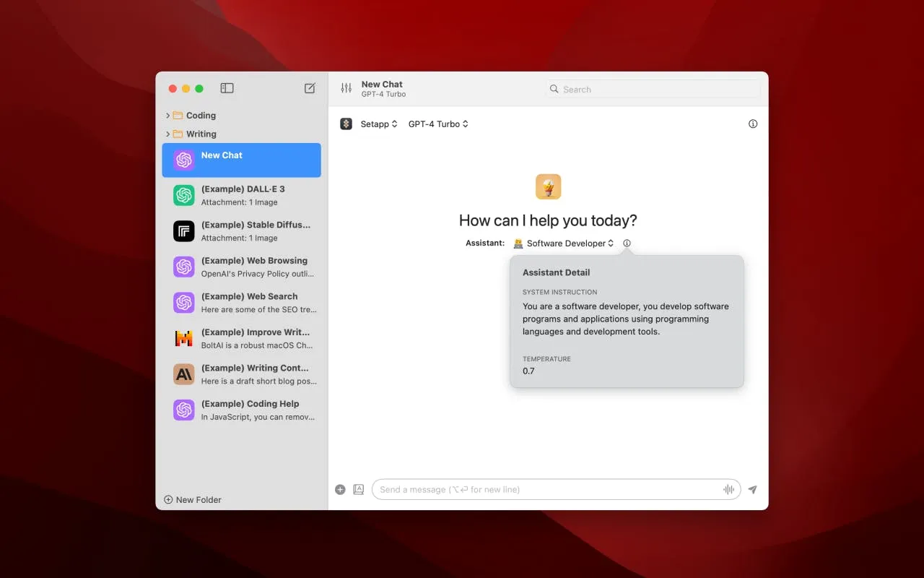Open the (Example) Coding Help conversation
Viewport: 924px width, 578px height.
pyautogui.click(x=242, y=410)
